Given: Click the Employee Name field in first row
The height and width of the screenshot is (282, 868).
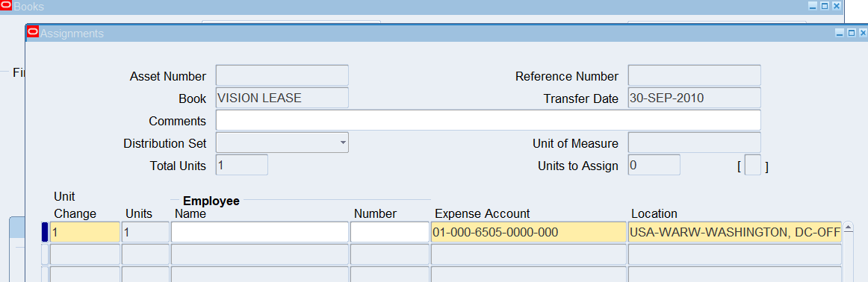Looking at the screenshot, I should pyautogui.click(x=260, y=232).
